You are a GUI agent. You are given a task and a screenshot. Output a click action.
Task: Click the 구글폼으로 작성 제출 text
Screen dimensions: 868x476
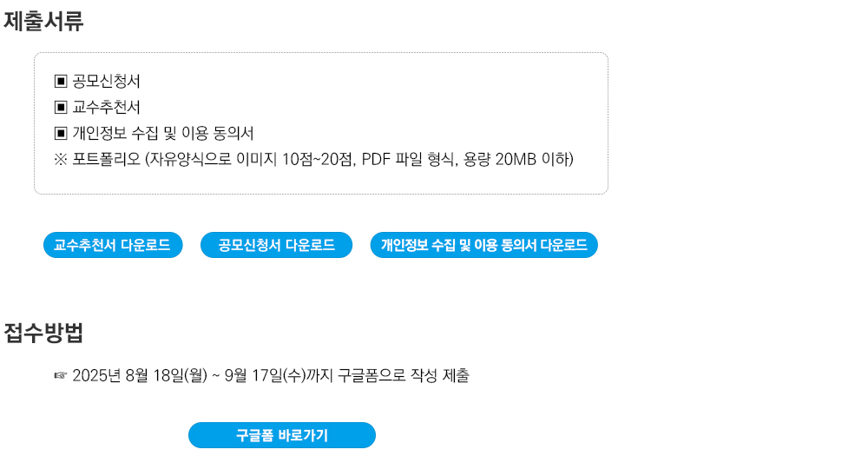tap(404, 376)
